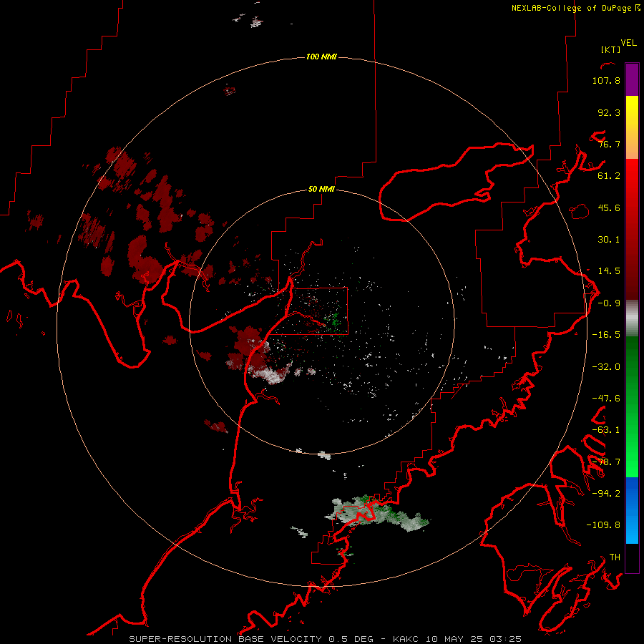
Task: Click the -47.6 legend value
Action: click(x=606, y=399)
